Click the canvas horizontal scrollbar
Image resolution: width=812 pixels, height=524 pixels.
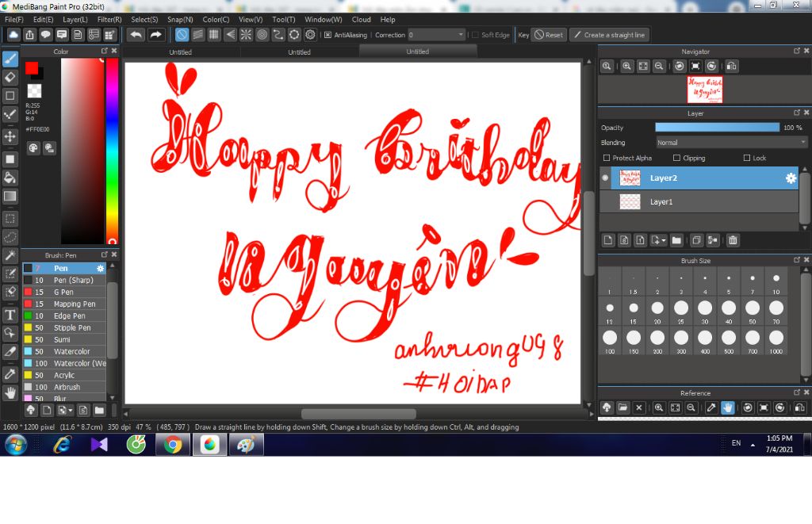pos(358,414)
